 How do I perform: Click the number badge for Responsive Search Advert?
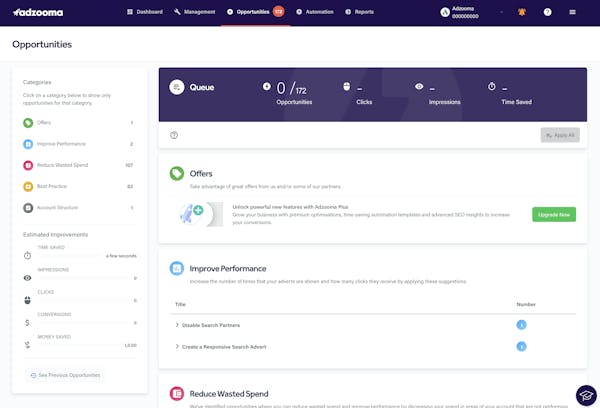point(521,346)
